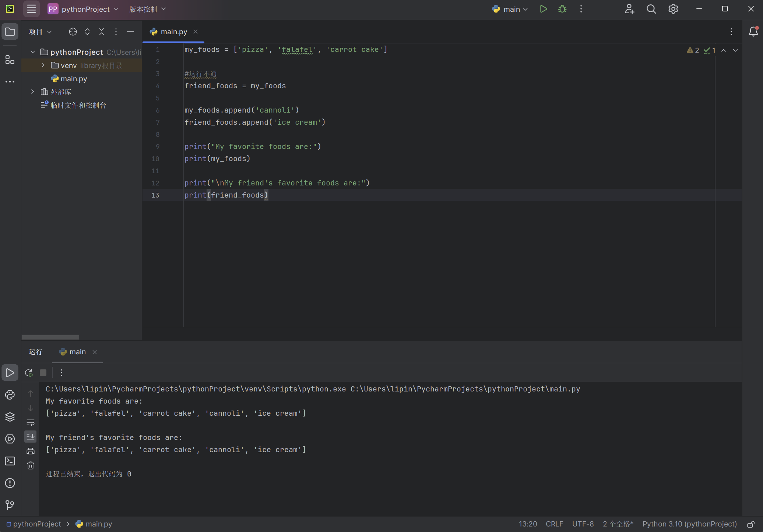Toggle soft-wrap in console output
763x532 pixels.
coord(31,422)
